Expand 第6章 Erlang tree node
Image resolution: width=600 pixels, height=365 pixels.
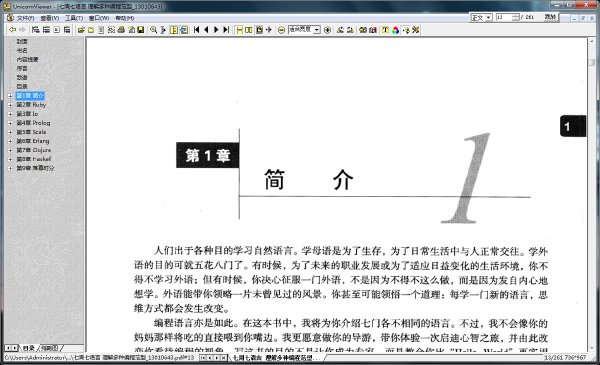10,141
